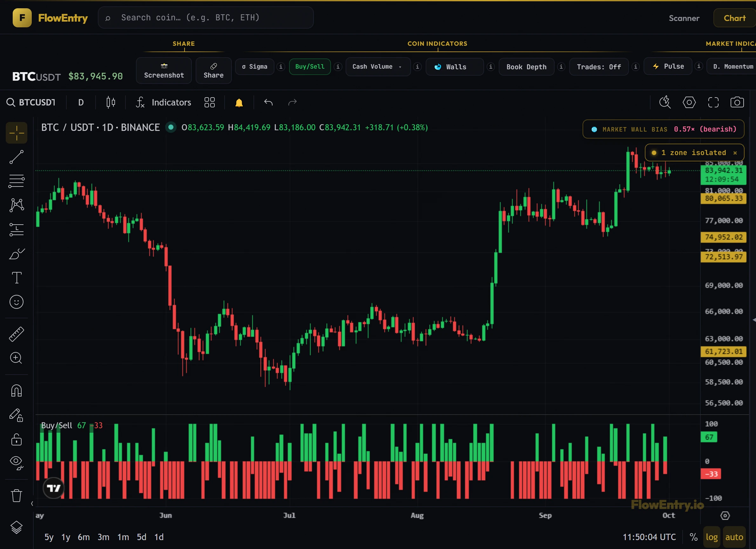The image size is (756, 549).
Task: Click the Market Wall Bias badge
Action: 663,129
